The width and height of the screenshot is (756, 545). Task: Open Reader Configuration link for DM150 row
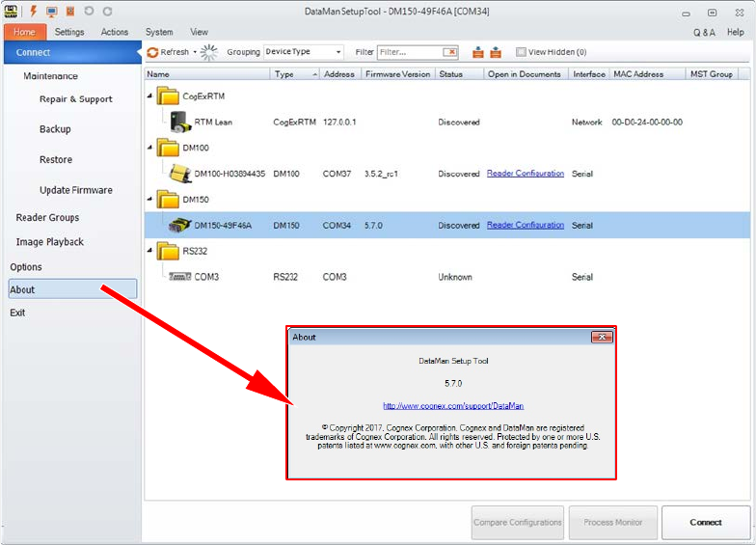(525, 225)
